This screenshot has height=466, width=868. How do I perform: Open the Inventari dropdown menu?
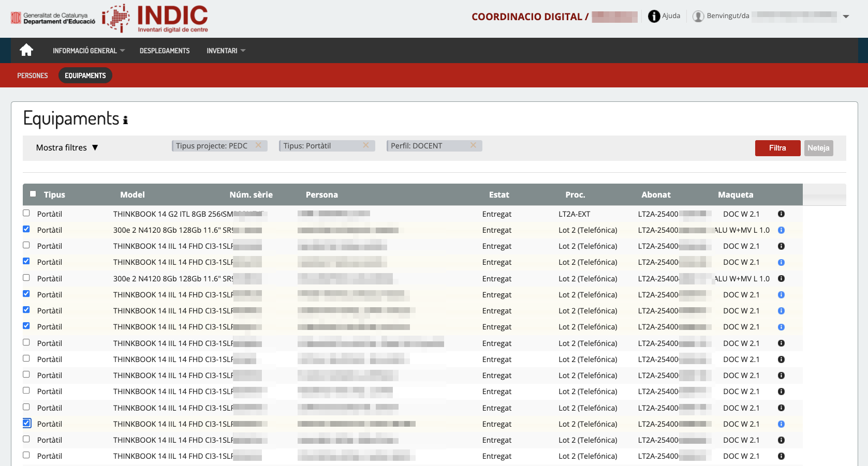pos(226,51)
